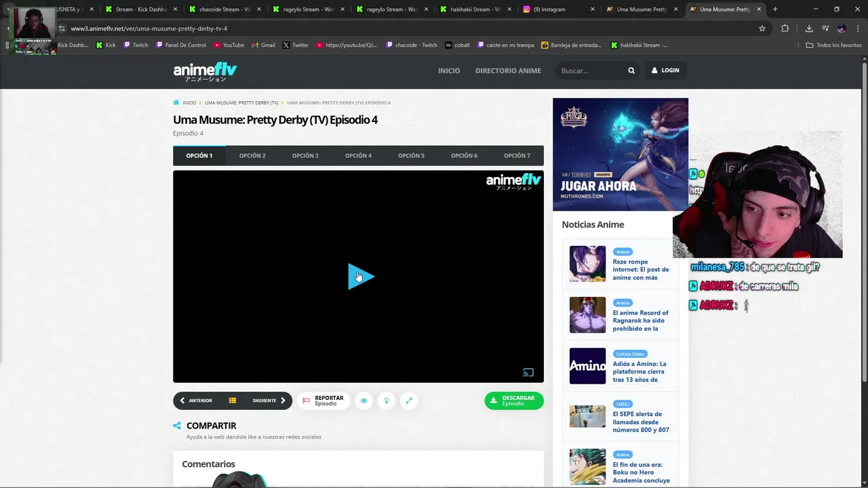The image size is (868, 488).
Task: Open the 'Adiós a Amino' news article
Action: [639, 371]
